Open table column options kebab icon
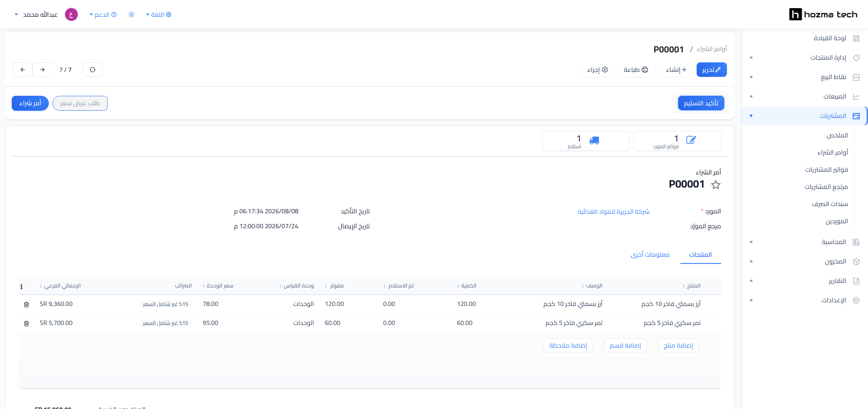The width and height of the screenshot is (868, 409). [22, 287]
